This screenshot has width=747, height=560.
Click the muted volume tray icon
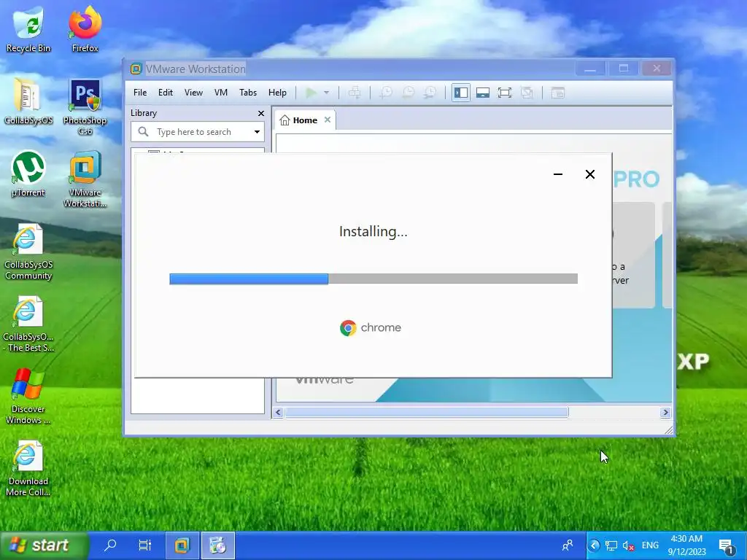(x=629, y=545)
